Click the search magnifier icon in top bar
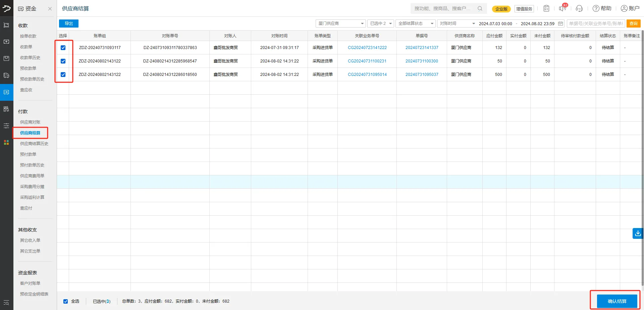This screenshot has width=644, height=310. click(x=480, y=8)
